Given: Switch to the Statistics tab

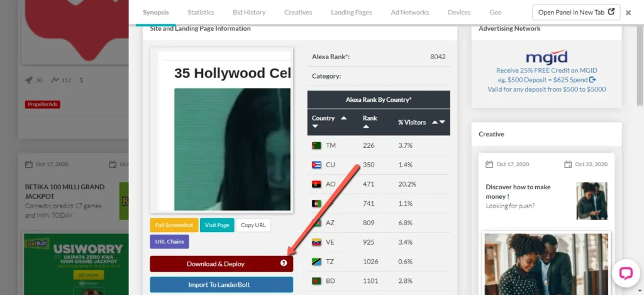Looking at the screenshot, I should coord(201,13).
